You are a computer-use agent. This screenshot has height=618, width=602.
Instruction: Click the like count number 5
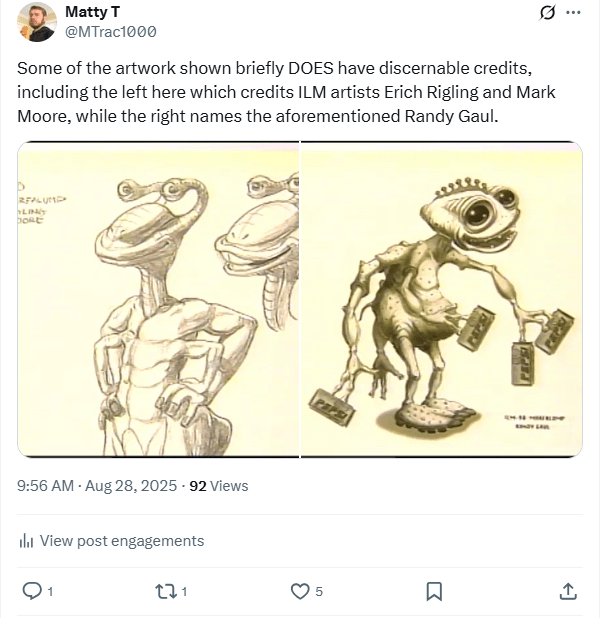(x=319, y=592)
